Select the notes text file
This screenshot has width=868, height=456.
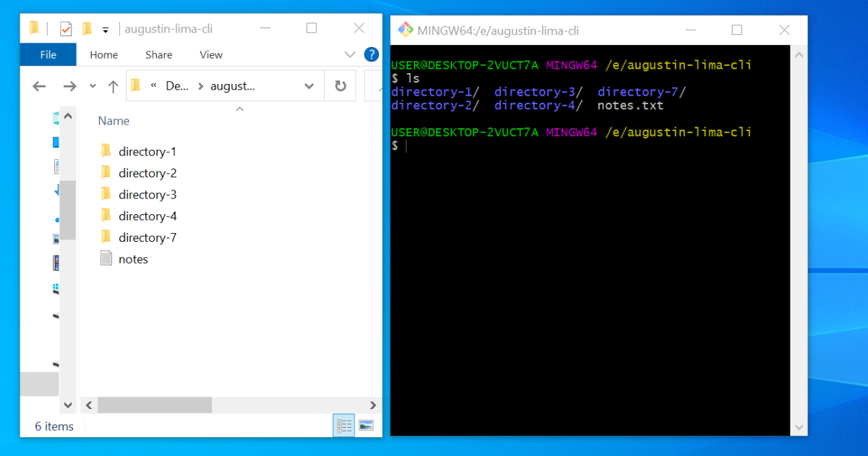click(x=133, y=259)
